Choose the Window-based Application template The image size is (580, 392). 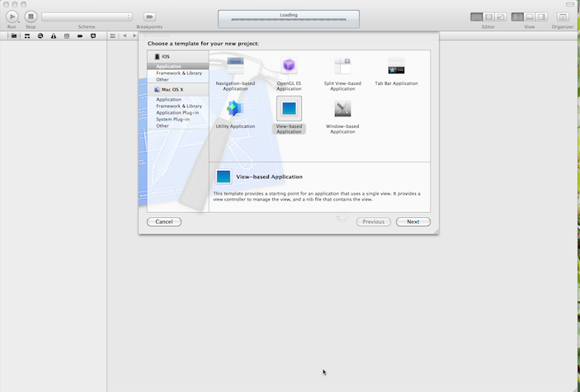[x=342, y=116]
